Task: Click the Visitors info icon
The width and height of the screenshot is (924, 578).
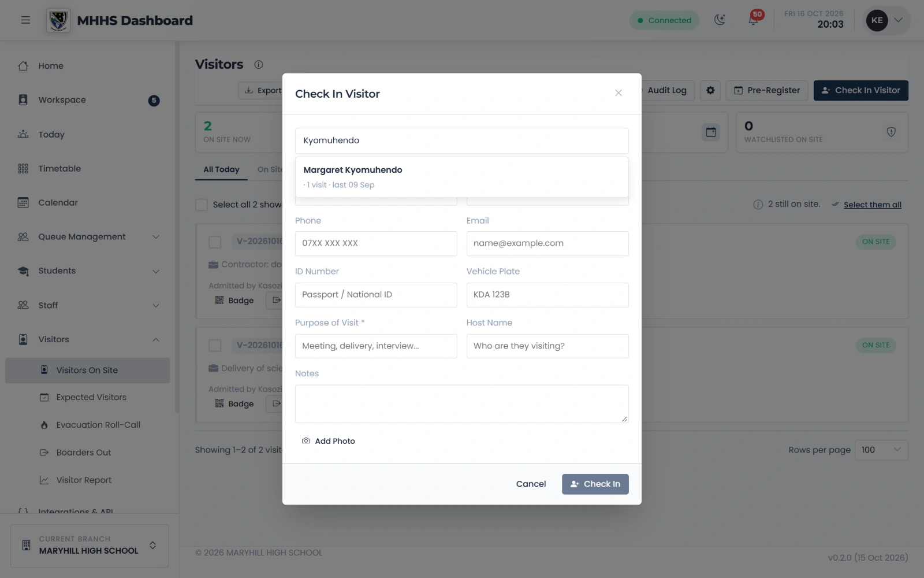Action: (259, 64)
